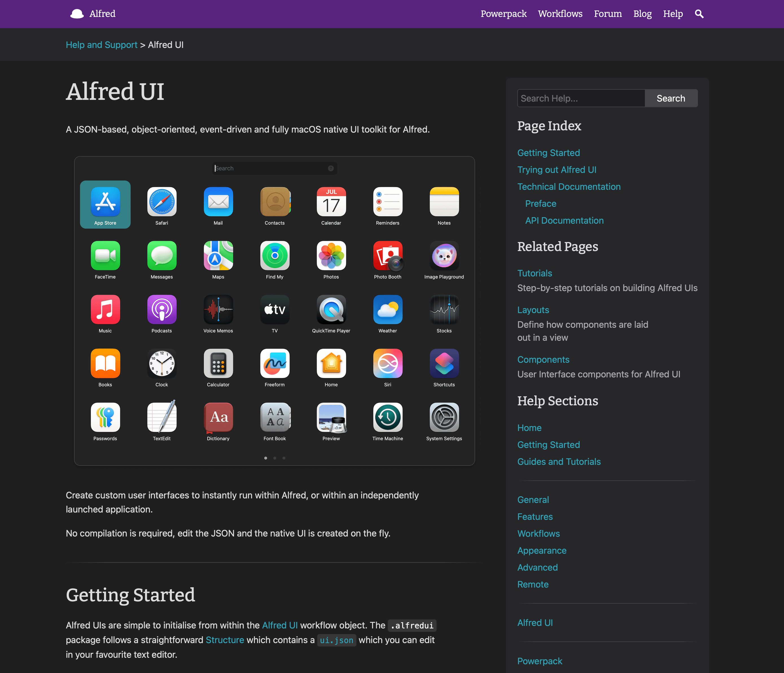
Task: Click the Reminders app icon
Action: pos(387,201)
